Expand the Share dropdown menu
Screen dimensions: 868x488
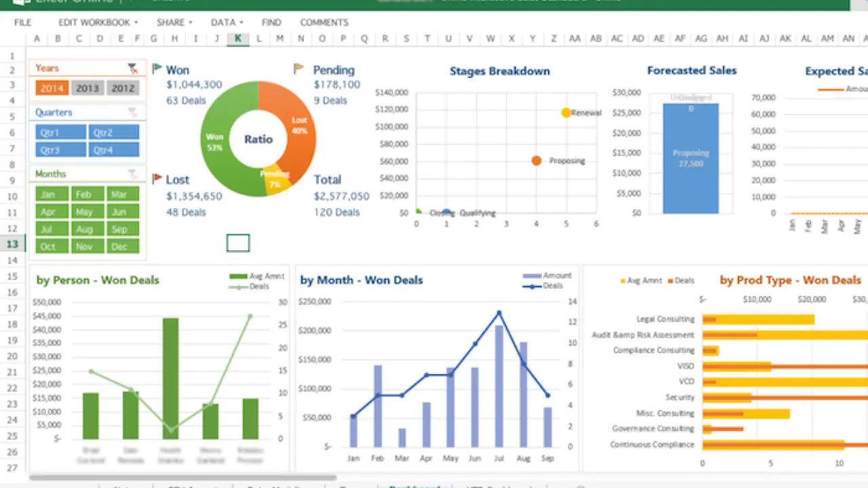tap(174, 22)
